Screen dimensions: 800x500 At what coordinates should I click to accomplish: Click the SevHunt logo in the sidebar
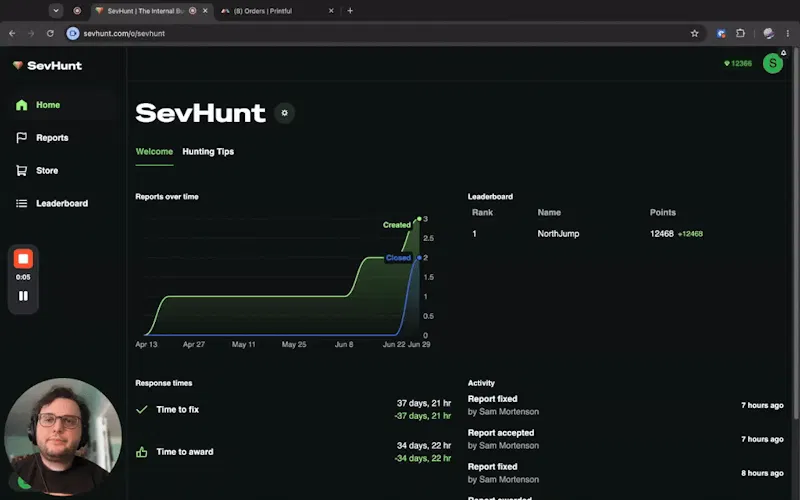click(x=47, y=65)
